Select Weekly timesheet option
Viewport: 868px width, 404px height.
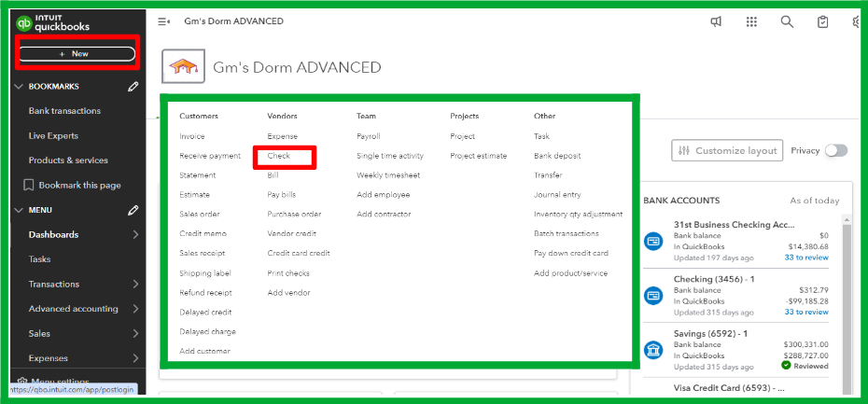point(388,175)
